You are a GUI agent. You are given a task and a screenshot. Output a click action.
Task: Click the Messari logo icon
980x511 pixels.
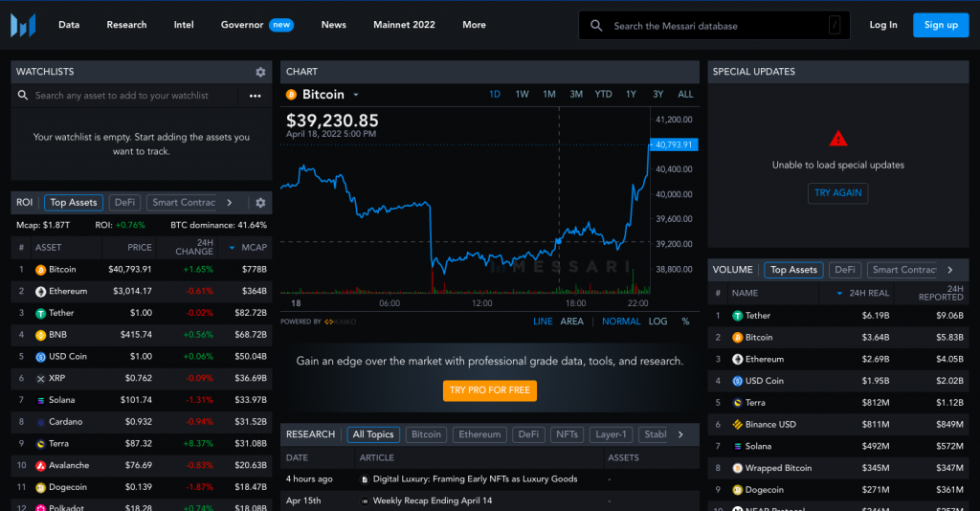(23, 25)
